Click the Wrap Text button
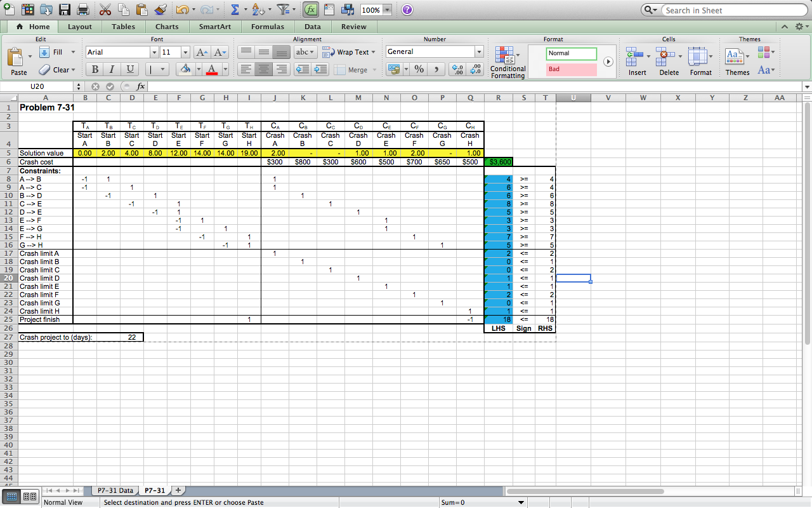The height and width of the screenshot is (508, 812). click(349, 52)
